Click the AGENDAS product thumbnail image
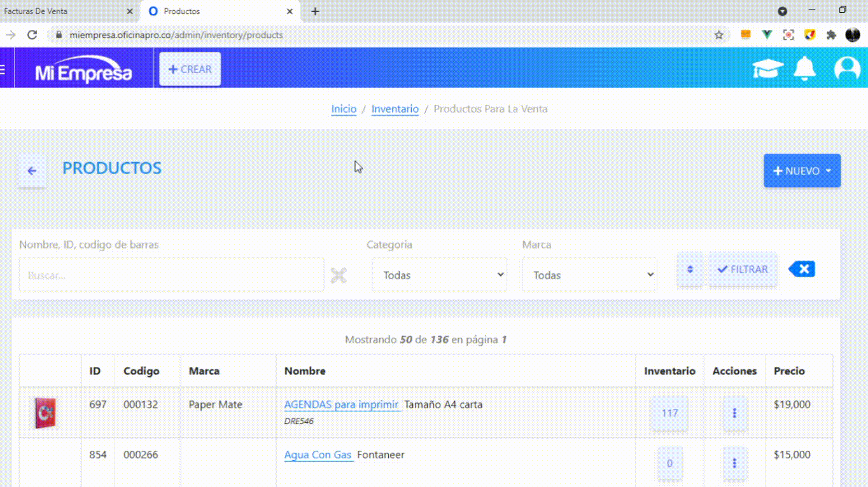Viewport: 868px width, 487px height. [x=45, y=413]
